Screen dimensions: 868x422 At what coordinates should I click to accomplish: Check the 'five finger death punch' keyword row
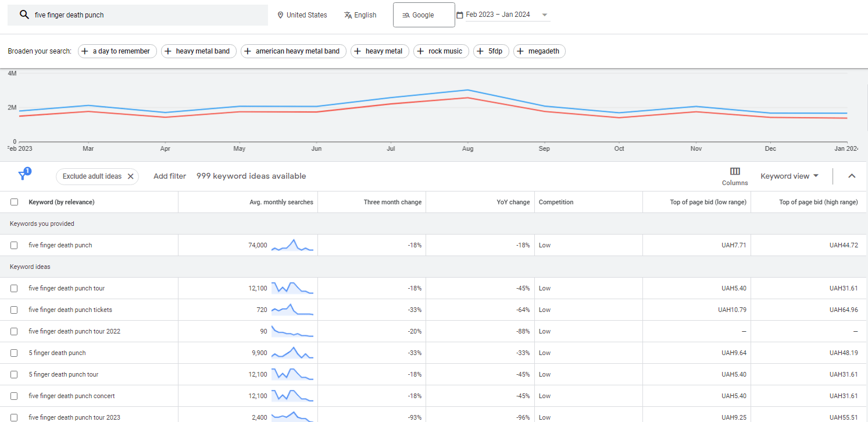tap(14, 245)
